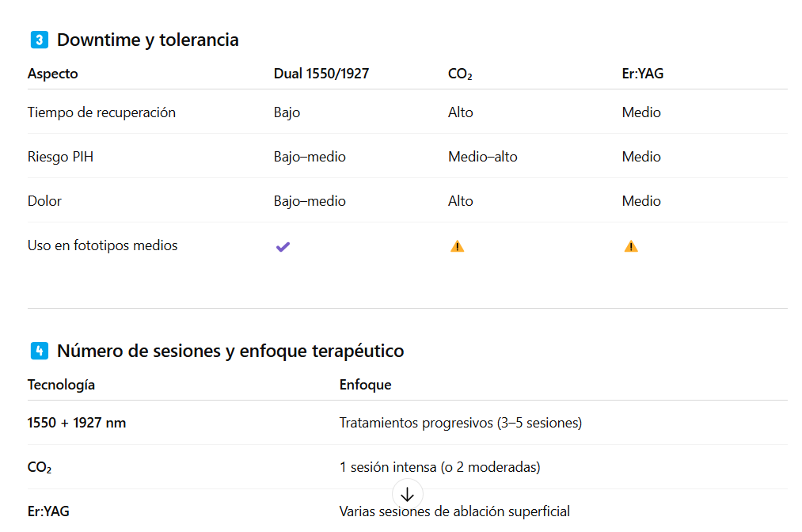The image size is (802, 532).
Task: Click the blue number 3 section icon
Action: [x=40, y=40]
